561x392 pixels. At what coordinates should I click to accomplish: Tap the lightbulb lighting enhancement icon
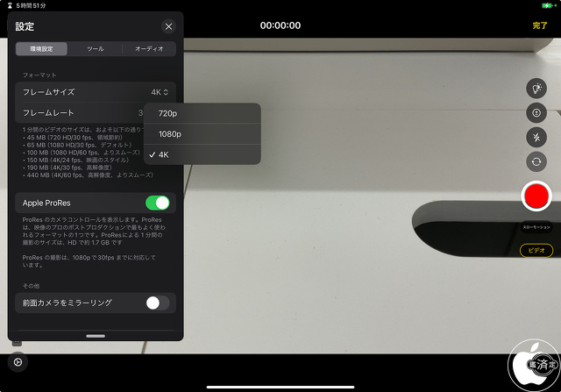click(x=536, y=88)
